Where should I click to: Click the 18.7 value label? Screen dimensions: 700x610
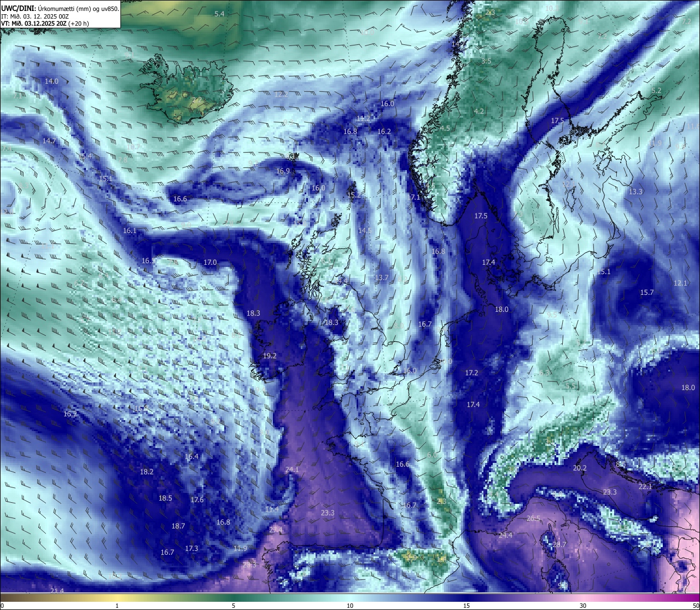[178, 526]
